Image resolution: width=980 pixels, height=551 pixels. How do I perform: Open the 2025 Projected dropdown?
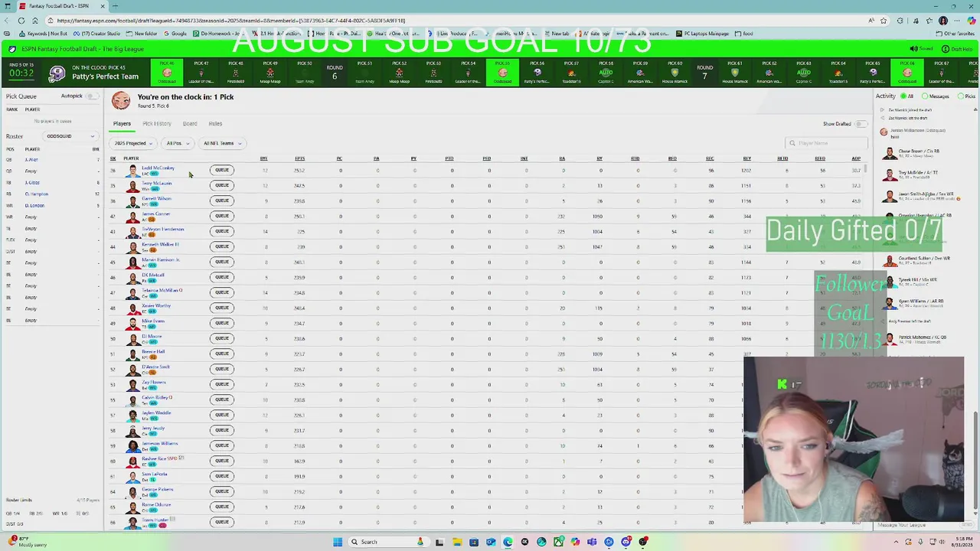(x=132, y=143)
